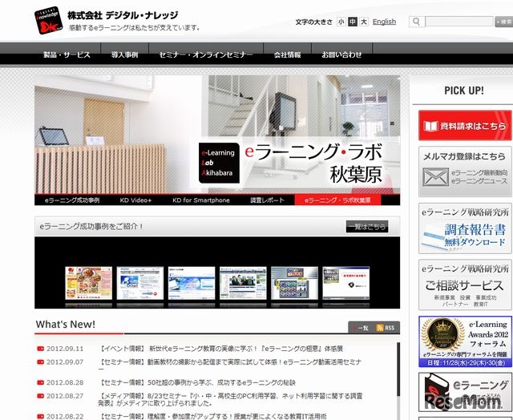The width and height of the screenshot is (513, 420).
Task: Click the RSS feed icon
Action: point(379,328)
